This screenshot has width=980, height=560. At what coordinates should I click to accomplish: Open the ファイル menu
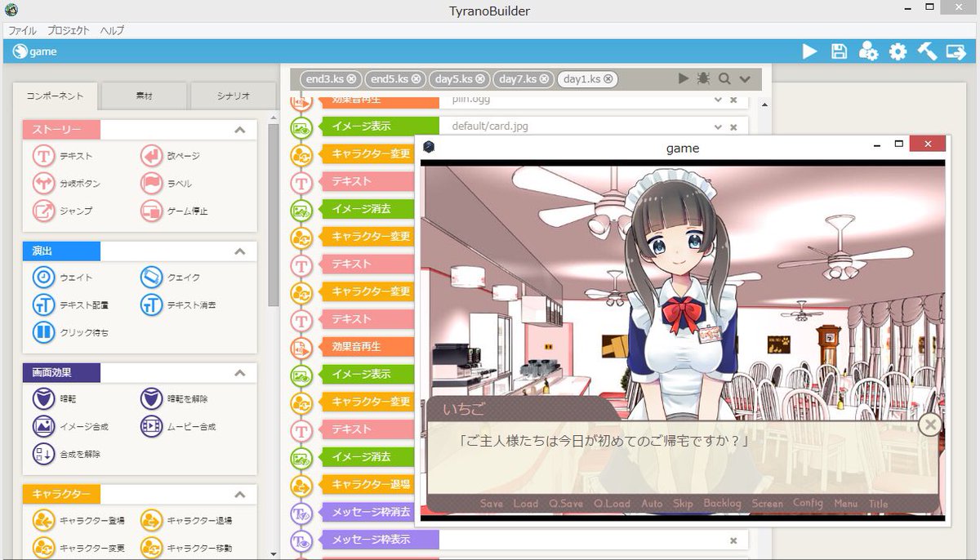(x=22, y=30)
